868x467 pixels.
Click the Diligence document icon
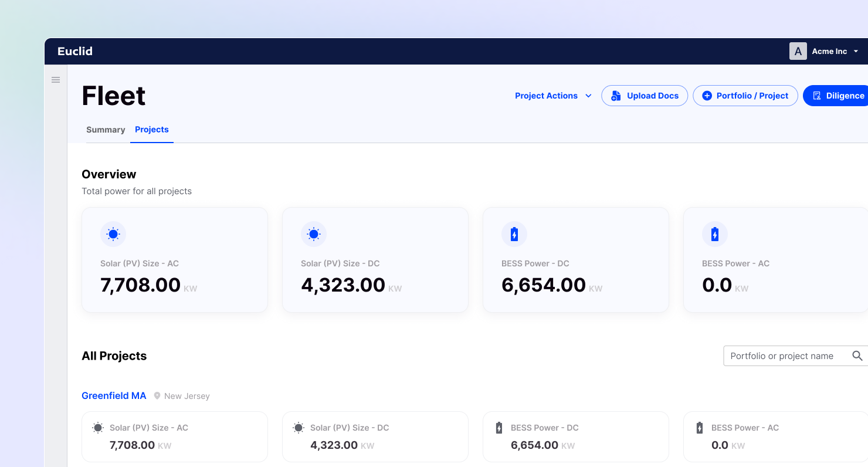816,96
